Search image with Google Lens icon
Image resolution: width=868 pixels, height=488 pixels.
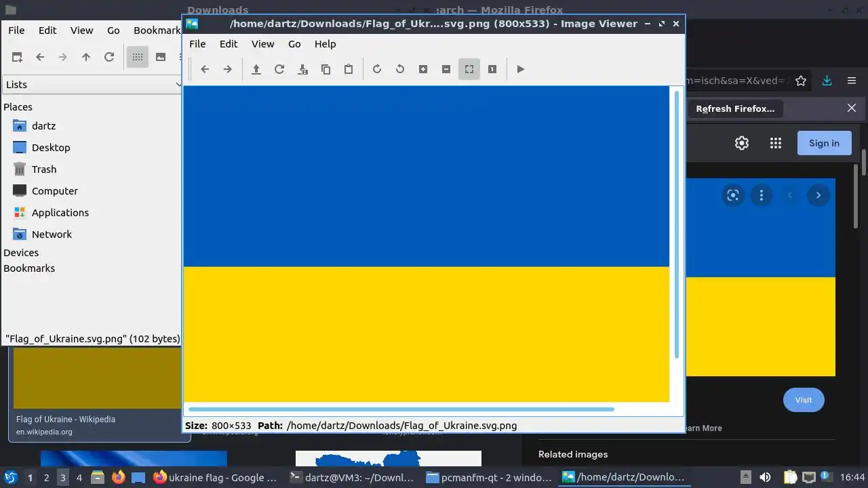pyautogui.click(x=733, y=195)
